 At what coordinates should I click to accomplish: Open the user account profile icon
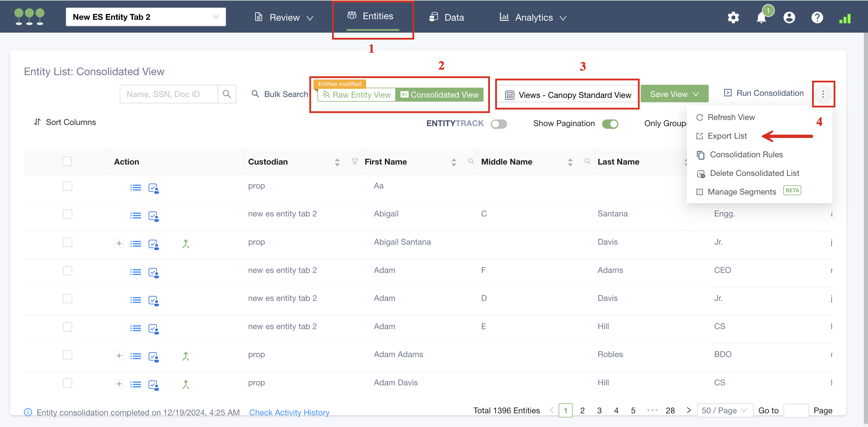pos(789,17)
